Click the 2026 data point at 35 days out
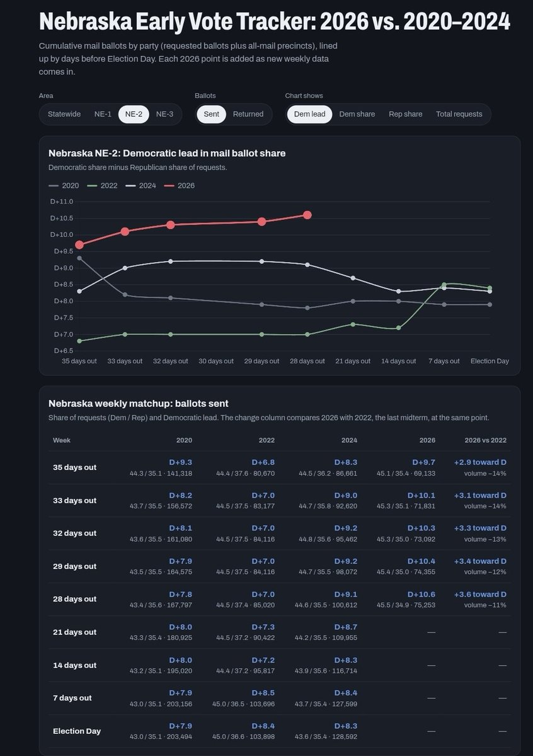 (x=79, y=245)
